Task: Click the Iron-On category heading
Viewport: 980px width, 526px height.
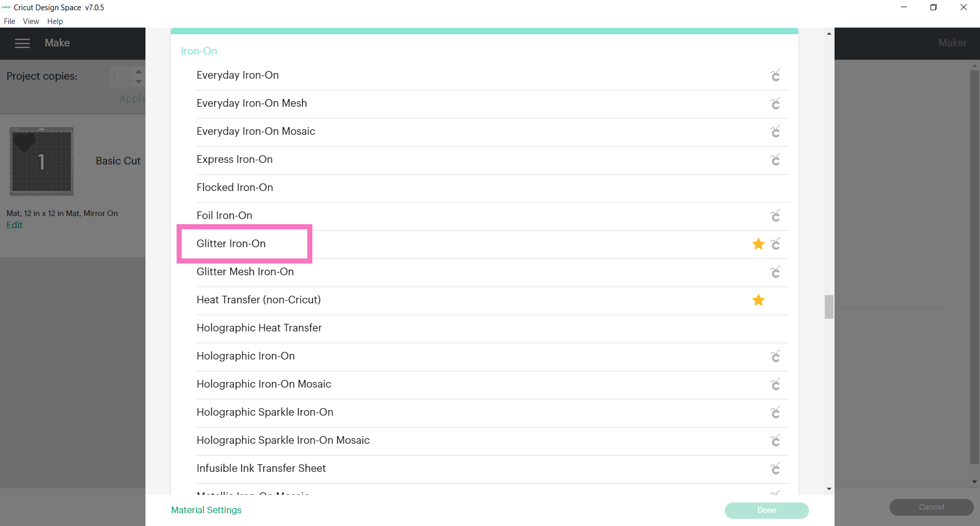Action: tap(199, 51)
